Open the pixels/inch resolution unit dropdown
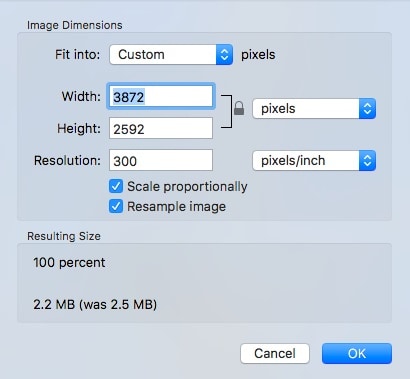This screenshot has width=410, height=379. tap(314, 161)
